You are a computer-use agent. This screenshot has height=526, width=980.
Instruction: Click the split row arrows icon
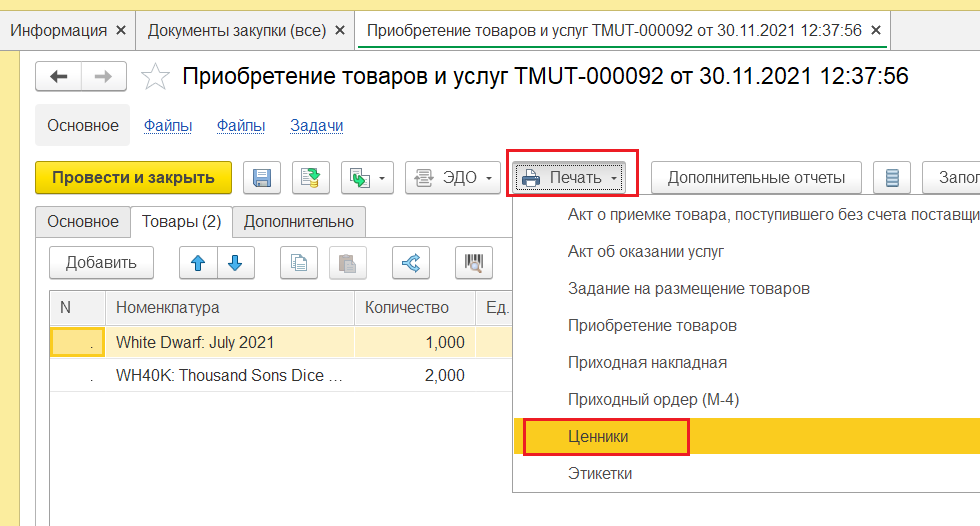click(410, 263)
